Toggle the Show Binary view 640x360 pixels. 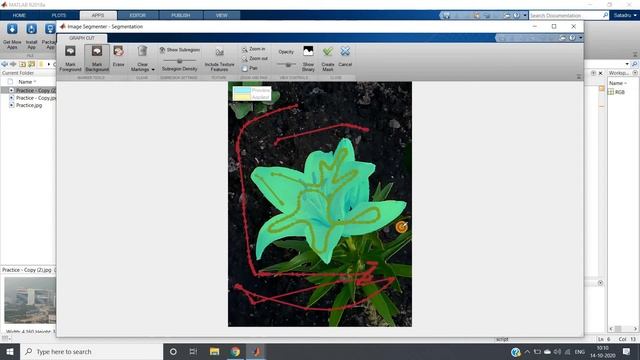(x=308, y=58)
